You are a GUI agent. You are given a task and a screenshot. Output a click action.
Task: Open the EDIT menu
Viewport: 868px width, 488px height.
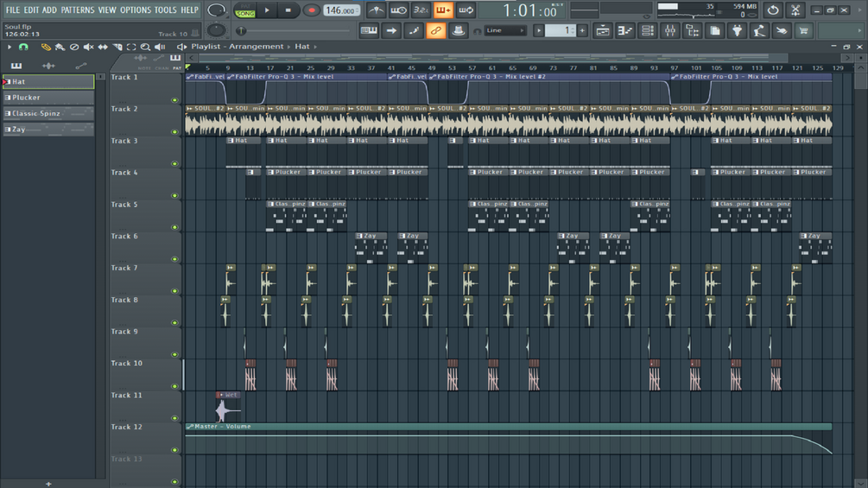click(31, 10)
